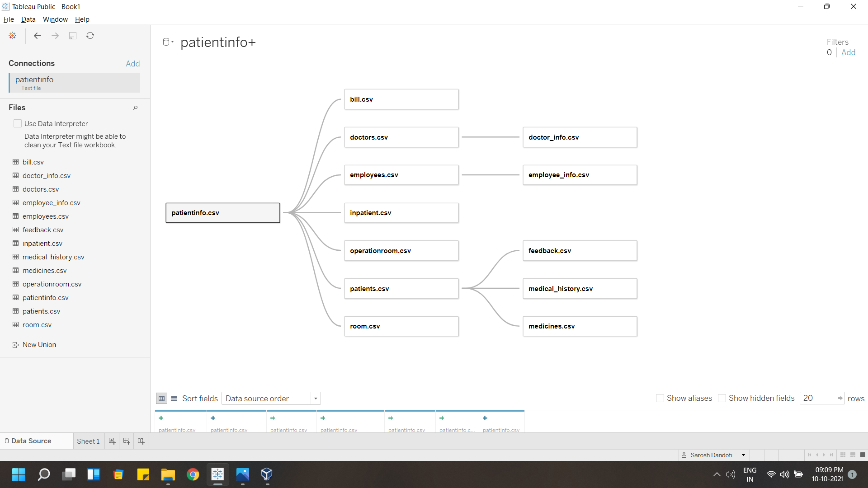Select operationroom.csv table in the canvas
This screenshot has height=488, width=868.
click(401, 251)
